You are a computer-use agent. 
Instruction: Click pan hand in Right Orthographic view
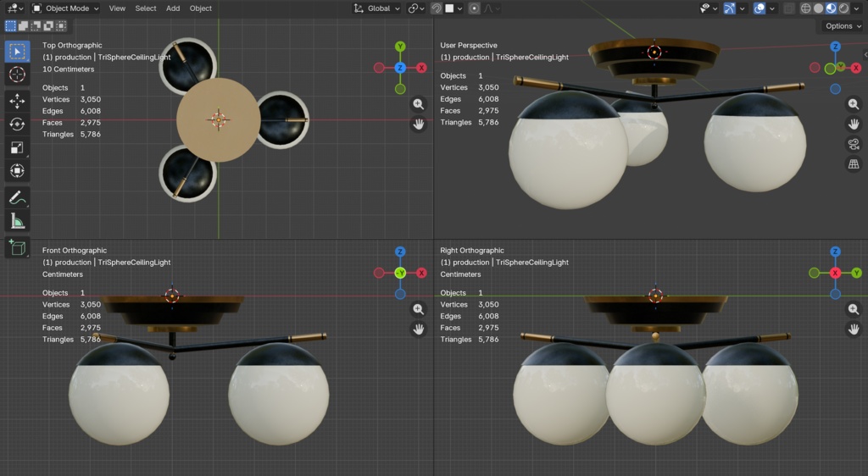854,329
